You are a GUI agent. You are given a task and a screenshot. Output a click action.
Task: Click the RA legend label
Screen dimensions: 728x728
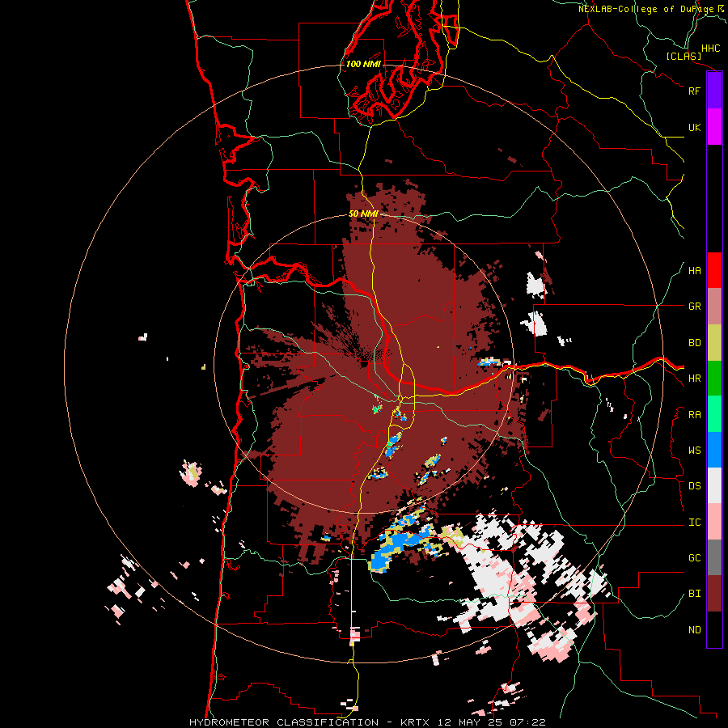click(694, 415)
